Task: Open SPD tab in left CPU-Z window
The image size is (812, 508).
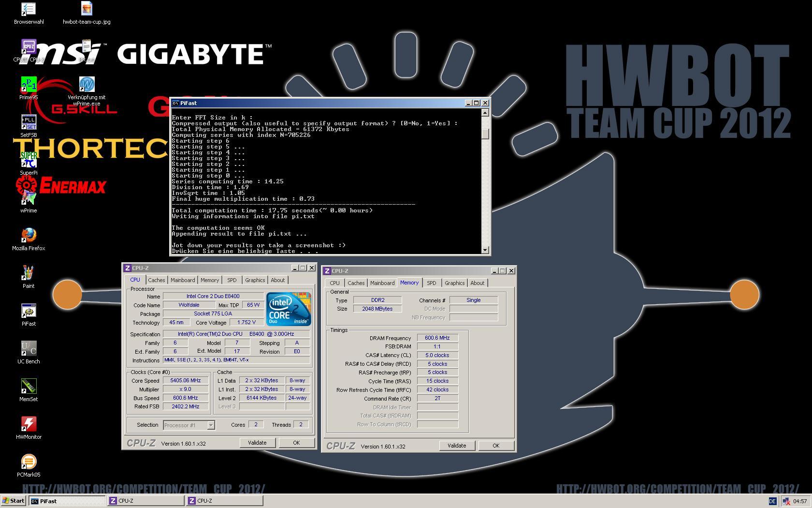Action: [x=232, y=280]
